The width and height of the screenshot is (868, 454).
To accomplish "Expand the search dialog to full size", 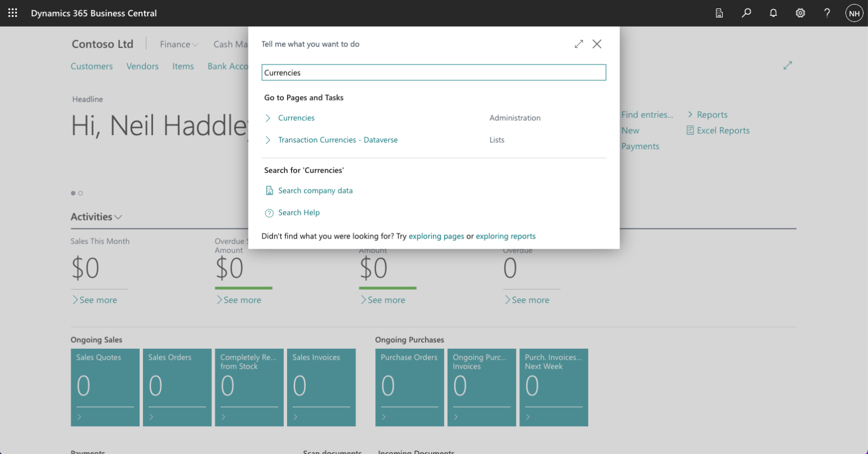I will 579,44.
